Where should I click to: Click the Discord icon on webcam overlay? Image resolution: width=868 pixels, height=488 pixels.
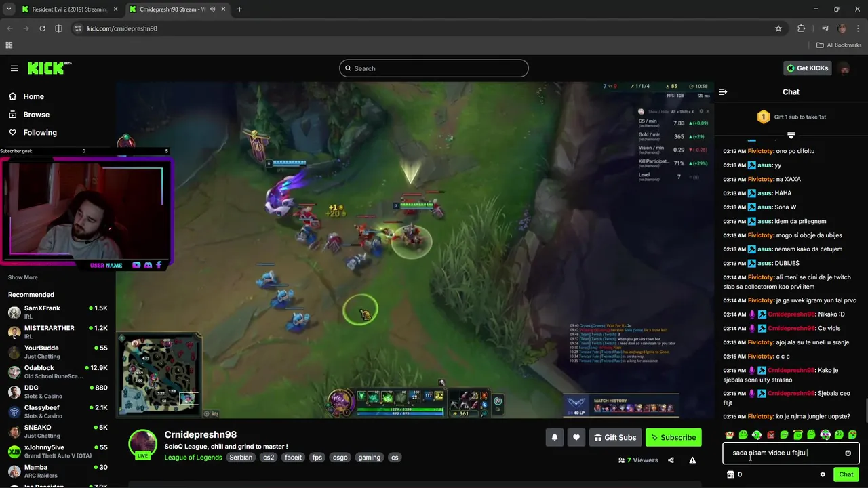147,265
